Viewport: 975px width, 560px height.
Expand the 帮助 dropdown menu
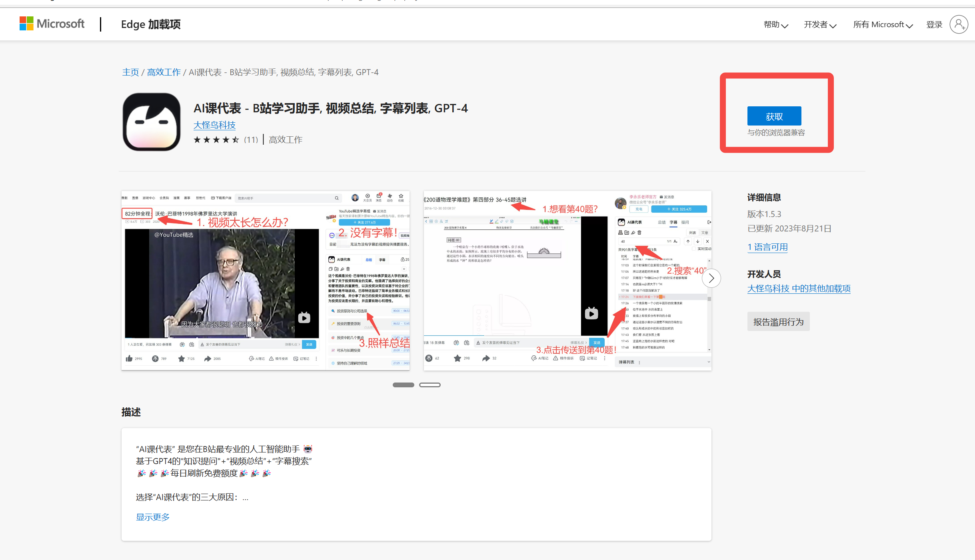(775, 25)
